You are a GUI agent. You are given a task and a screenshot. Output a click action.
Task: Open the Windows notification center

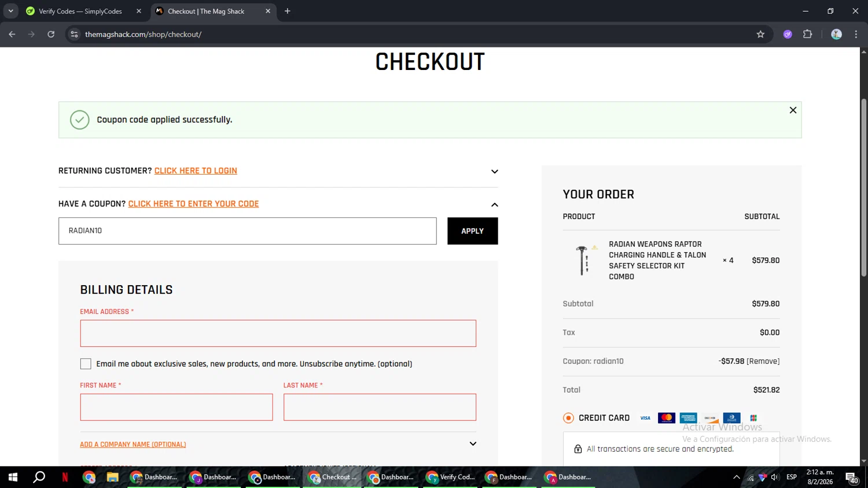click(852, 478)
